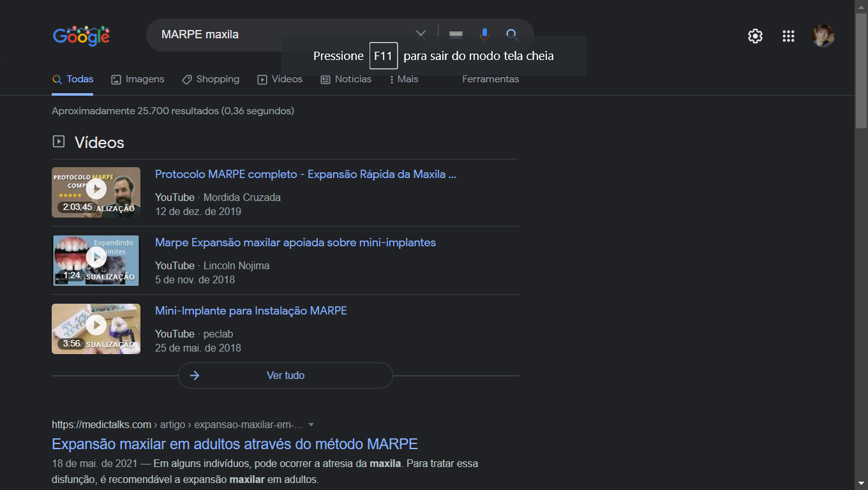Switch to the Imagens tab
Viewport: 868px width, 490px height.
point(137,79)
